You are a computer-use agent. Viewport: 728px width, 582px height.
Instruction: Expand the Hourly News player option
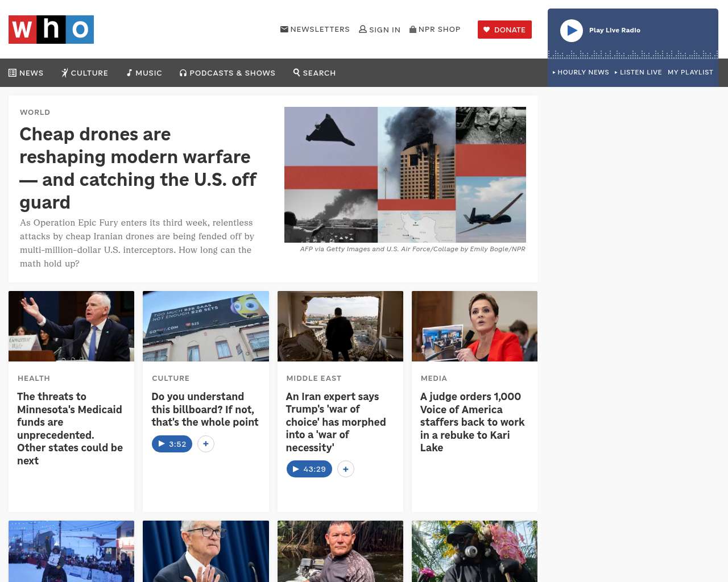[581, 72]
